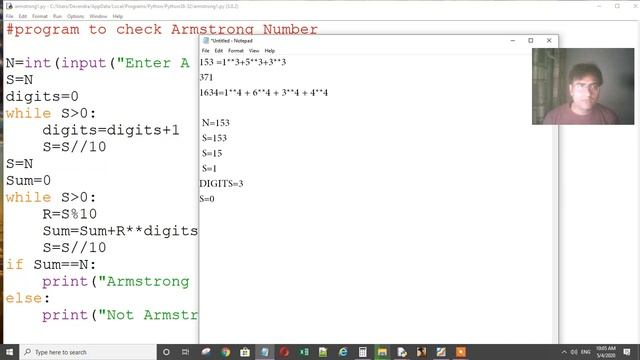Click the '371' line in Notepad

(x=206, y=77)
